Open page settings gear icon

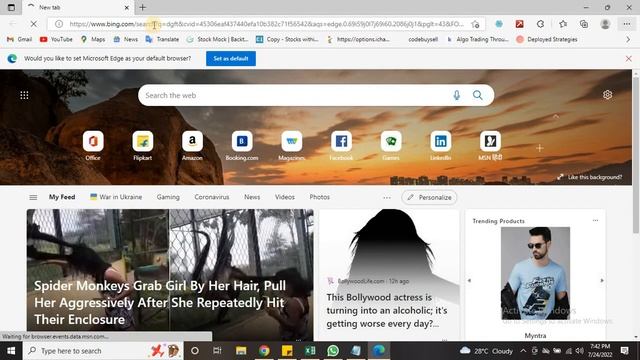click(x=607, y=95)
